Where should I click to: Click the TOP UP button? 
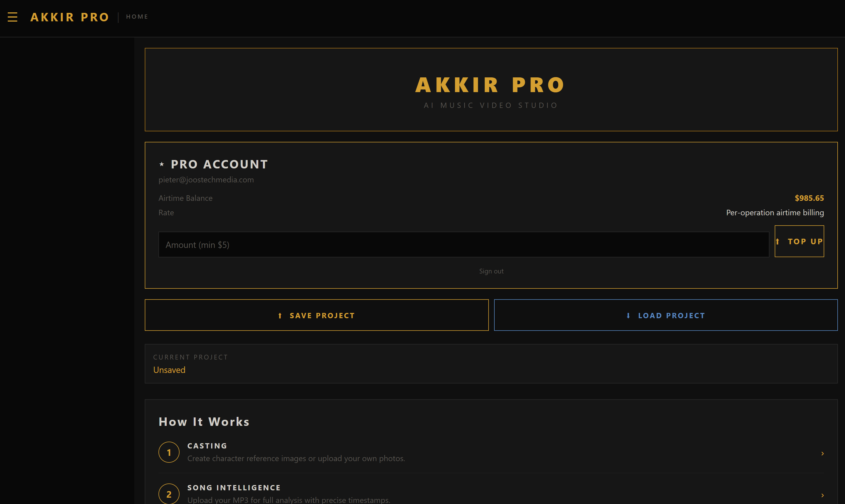tap(799, 241)
